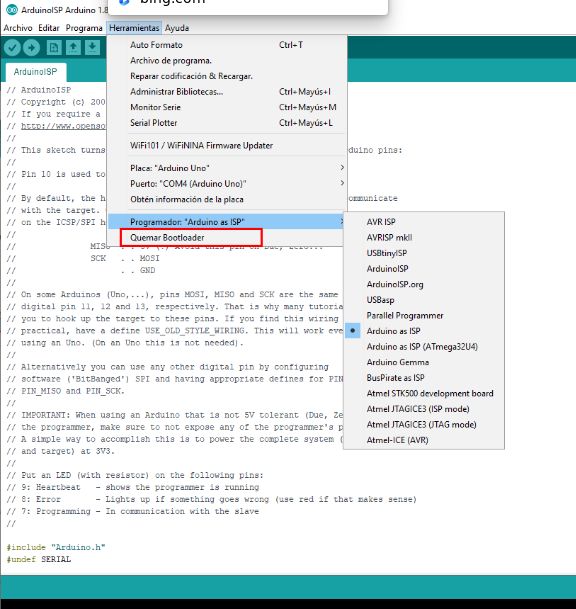The image size is (576, 609).
Task: Choose Archivo de programa entry
Action: click(226, 61)
